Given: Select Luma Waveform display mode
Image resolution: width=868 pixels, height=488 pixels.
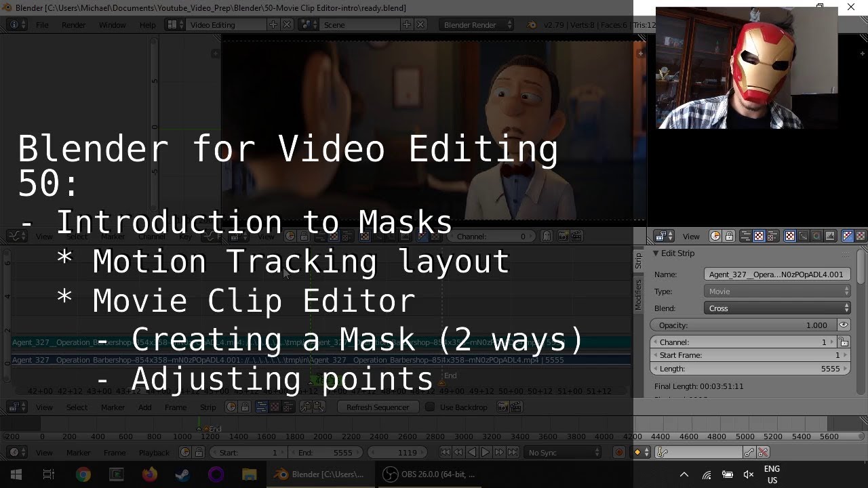Looking at the screenshot, I should pyautogui.click(x=803, y=236).
